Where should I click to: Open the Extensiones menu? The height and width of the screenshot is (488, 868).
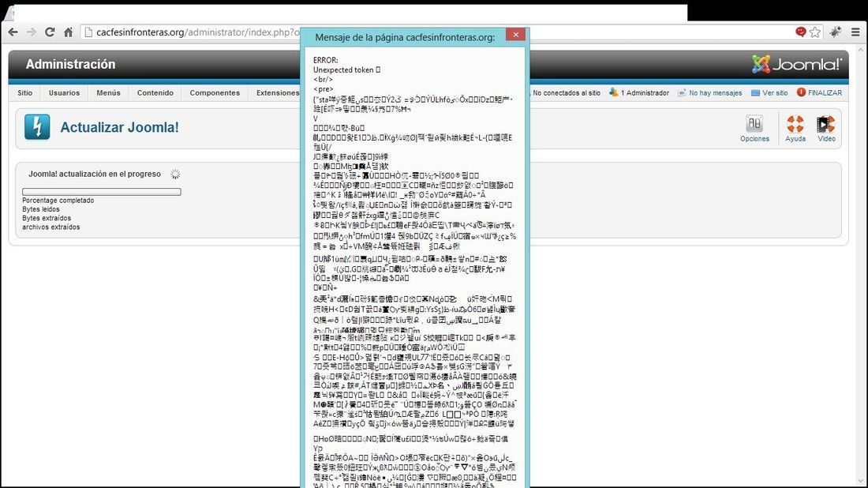[277, 93]
